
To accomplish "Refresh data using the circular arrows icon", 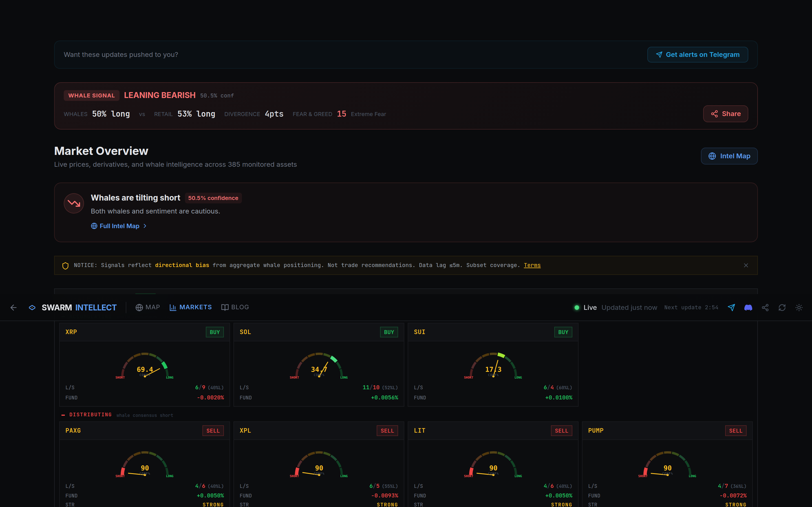I will 782,308.
